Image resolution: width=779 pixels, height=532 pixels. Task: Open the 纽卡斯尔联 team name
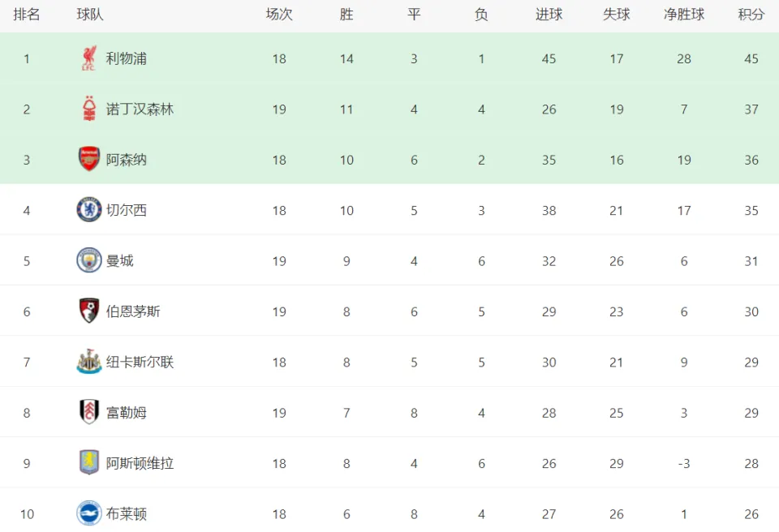tap(140, 363)
